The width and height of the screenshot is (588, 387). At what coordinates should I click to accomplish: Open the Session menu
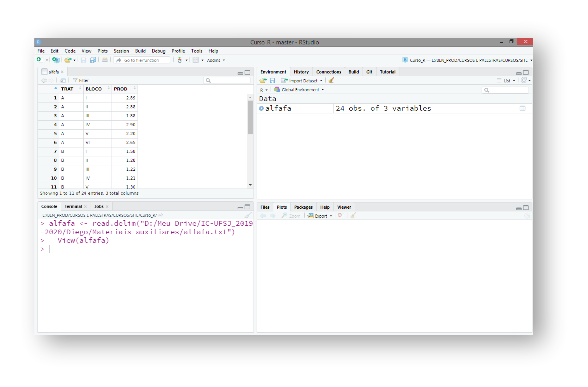coord(121,51)
